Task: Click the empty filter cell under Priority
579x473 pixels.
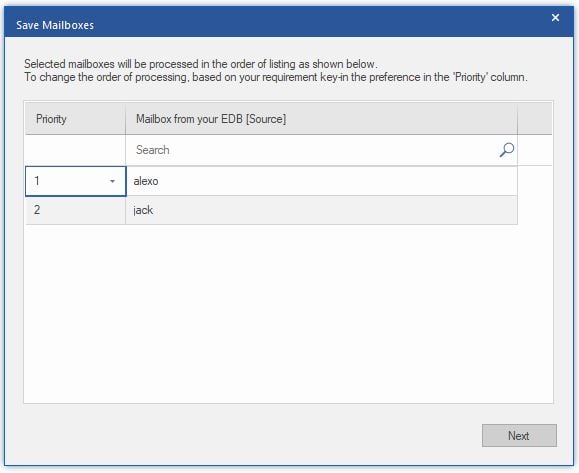Action: click(x=76, y=150)
